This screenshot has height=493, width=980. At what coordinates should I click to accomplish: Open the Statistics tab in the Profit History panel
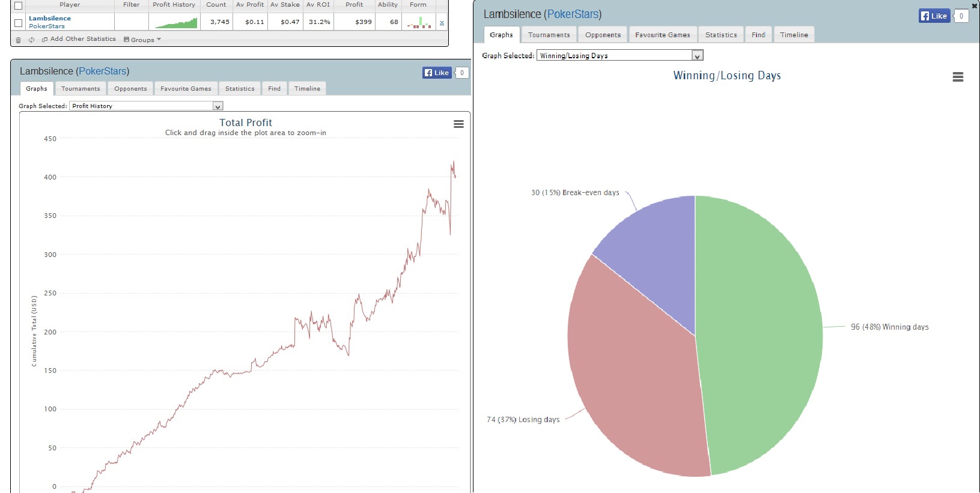click(240, 88)
